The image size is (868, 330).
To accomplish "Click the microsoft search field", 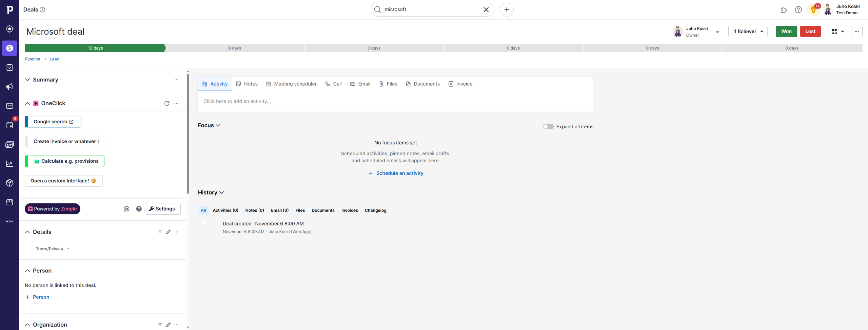I will coord(432,10).
